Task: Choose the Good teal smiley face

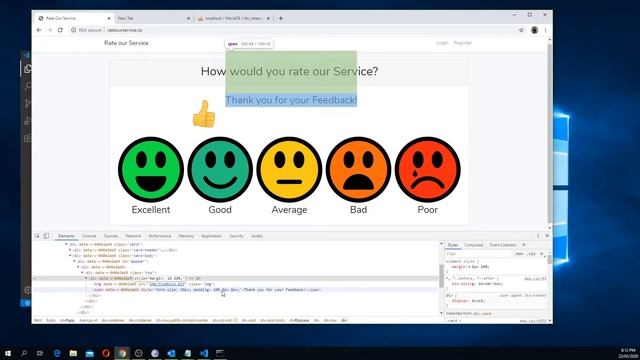Action: tap(220, 169)
